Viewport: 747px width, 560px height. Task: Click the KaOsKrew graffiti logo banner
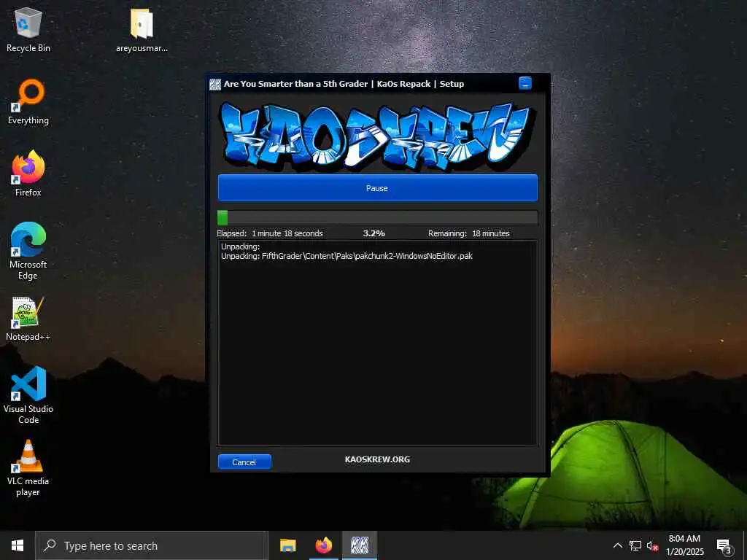[377, 136]
